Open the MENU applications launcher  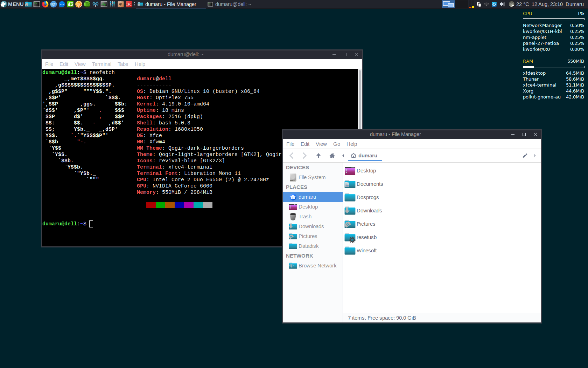(12, 4)
